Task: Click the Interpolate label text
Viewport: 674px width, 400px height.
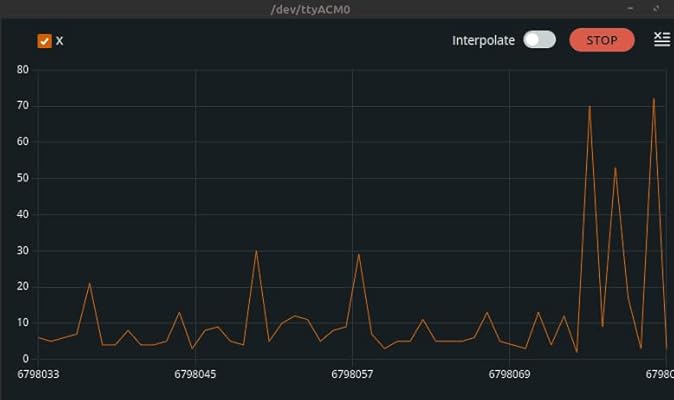Action: (483, 40)
